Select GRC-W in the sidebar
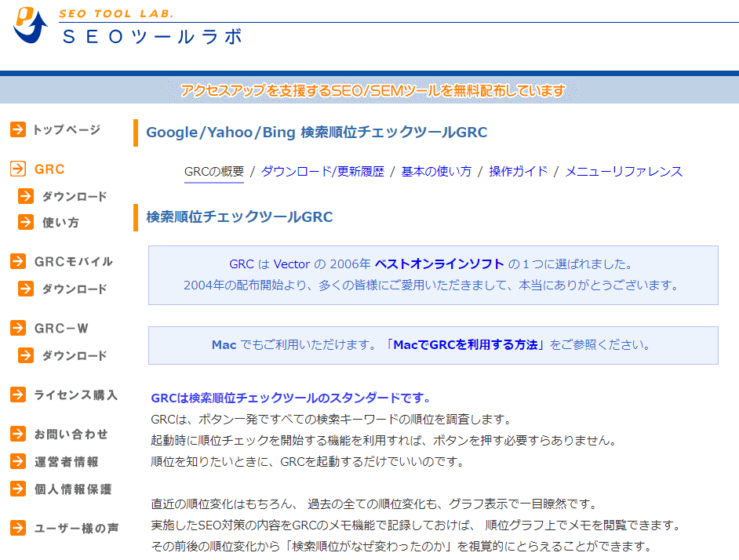The image size is (739, 560). point(61,329)
